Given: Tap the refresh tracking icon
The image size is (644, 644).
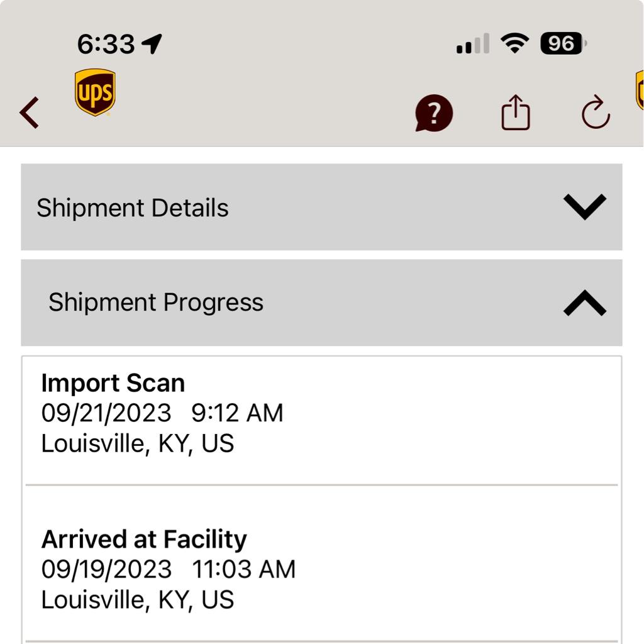Looking at the screenshot, I should (596, 112).
